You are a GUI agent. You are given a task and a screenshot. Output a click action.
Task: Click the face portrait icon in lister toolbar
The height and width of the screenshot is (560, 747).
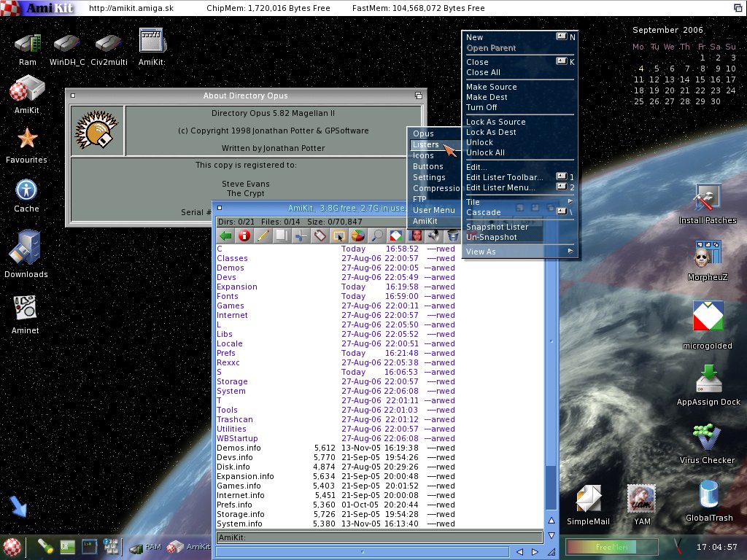click(415, 236)
